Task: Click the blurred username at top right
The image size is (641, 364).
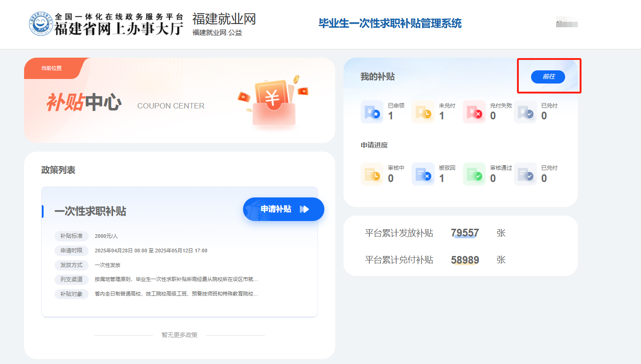Action: 566,23
